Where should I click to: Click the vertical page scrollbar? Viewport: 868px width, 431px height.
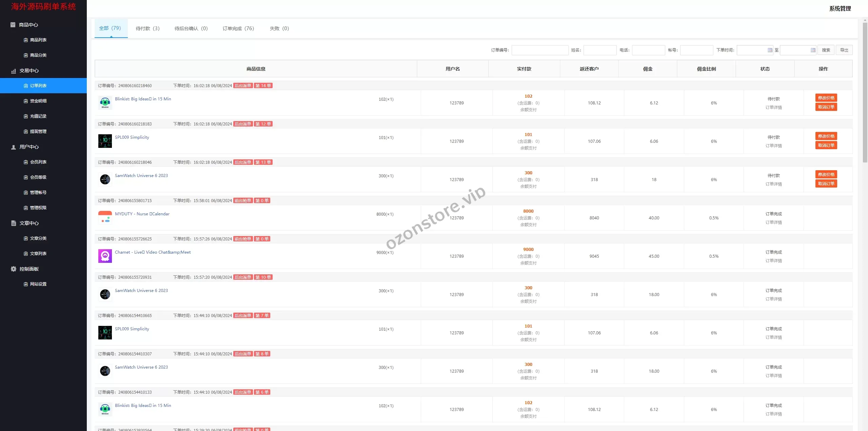point(865,92)
